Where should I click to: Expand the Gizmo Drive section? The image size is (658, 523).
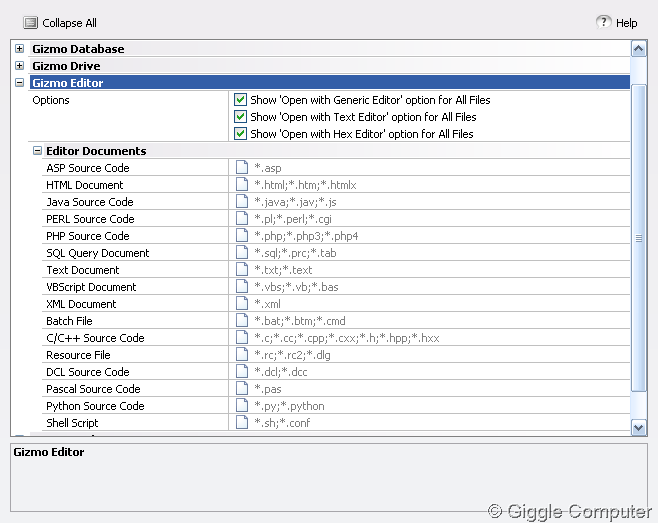[19, 65]
